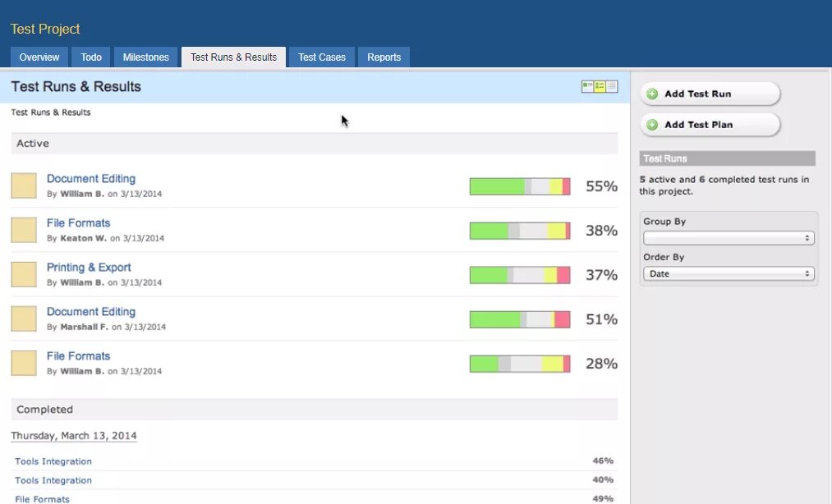Open the Printing & Export test run

pyautogui.click(x=89, y=268)
